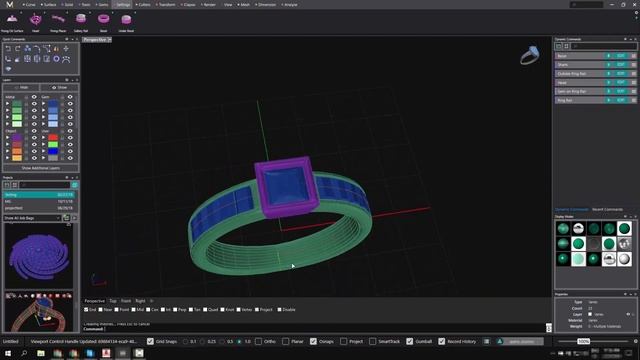Click the Gumball move cross icon
The width and height of the screenshot is (640, 360).
click(x=66, y=49)
